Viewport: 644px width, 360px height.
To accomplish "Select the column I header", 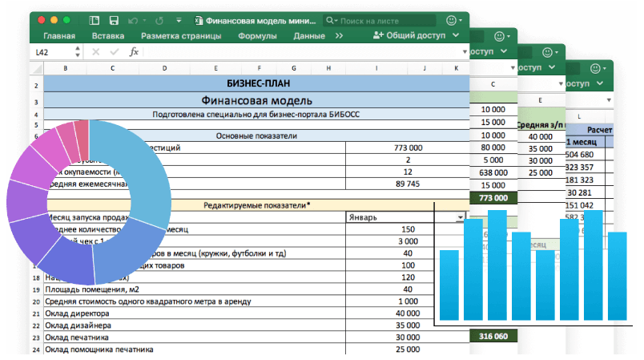I will [376, 68].
